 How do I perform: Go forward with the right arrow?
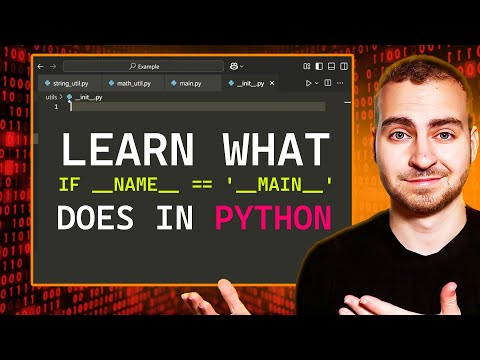53,67
